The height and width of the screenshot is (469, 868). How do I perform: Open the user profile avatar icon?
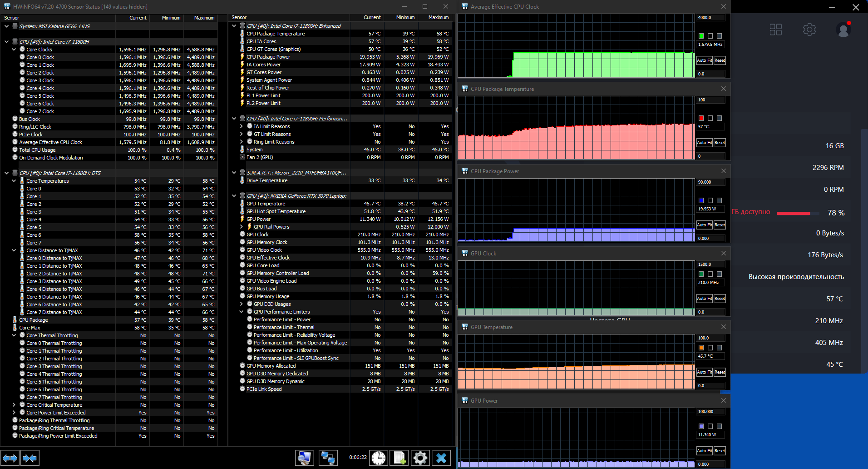843,30
